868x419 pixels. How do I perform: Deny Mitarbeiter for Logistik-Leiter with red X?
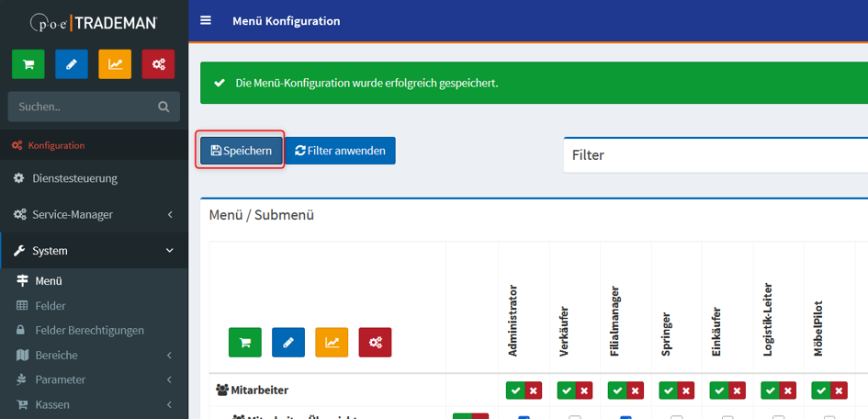pyautogui.click(x=788, y=391)
